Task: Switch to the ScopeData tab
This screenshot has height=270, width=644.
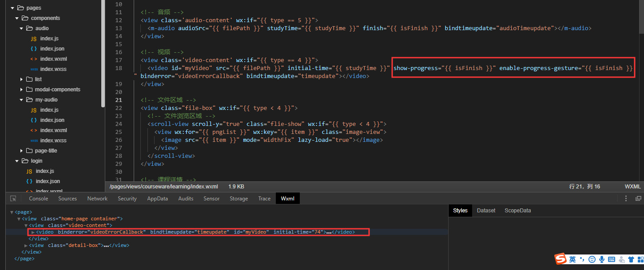Action: click(x=517, y=211)
